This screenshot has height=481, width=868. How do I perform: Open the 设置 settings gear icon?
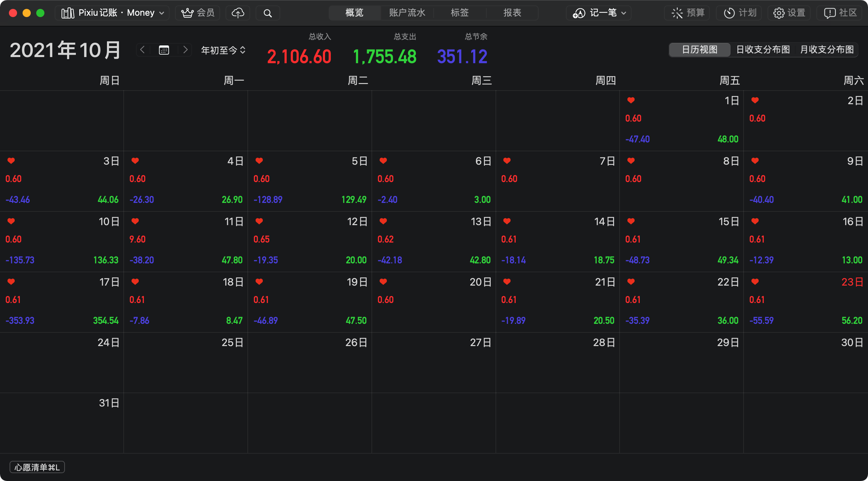coord(779,13)
